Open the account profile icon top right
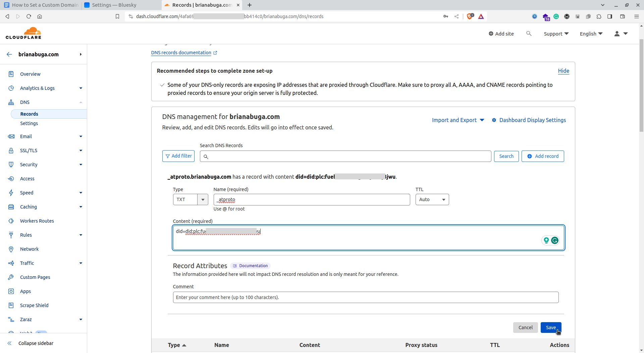Viewport: 644px width, 353px height. [x=617, y=34]
